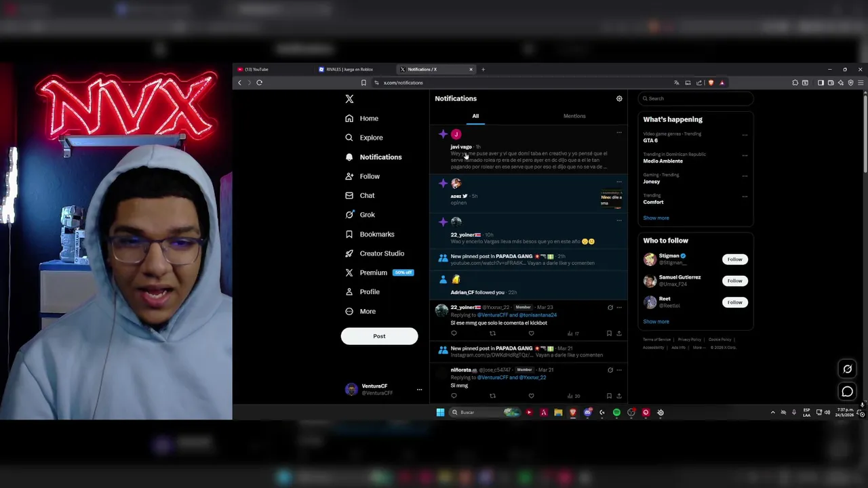The width and height of the screenshot is (868, 488).
Task: Open Chat in sidebar
Action: pos(359,195)
